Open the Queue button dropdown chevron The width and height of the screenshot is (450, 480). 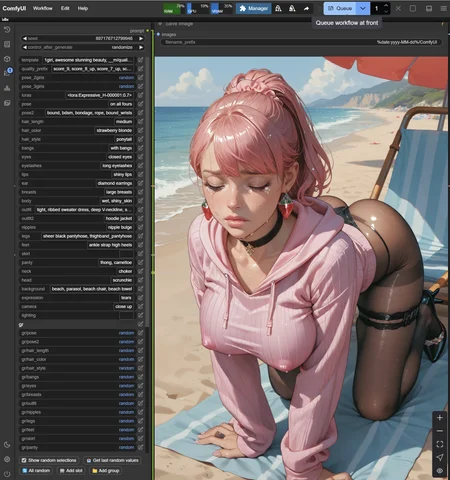(363, 9)
